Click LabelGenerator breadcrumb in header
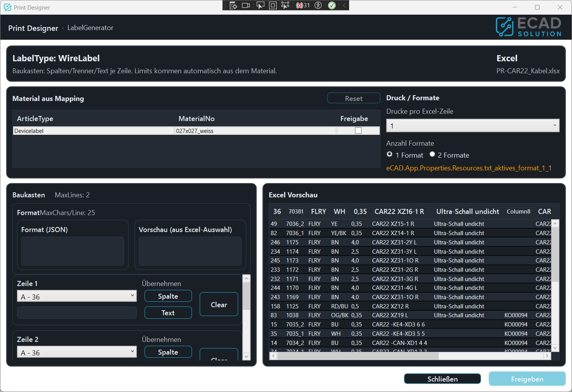572x392 pixels. pos(90,28)
